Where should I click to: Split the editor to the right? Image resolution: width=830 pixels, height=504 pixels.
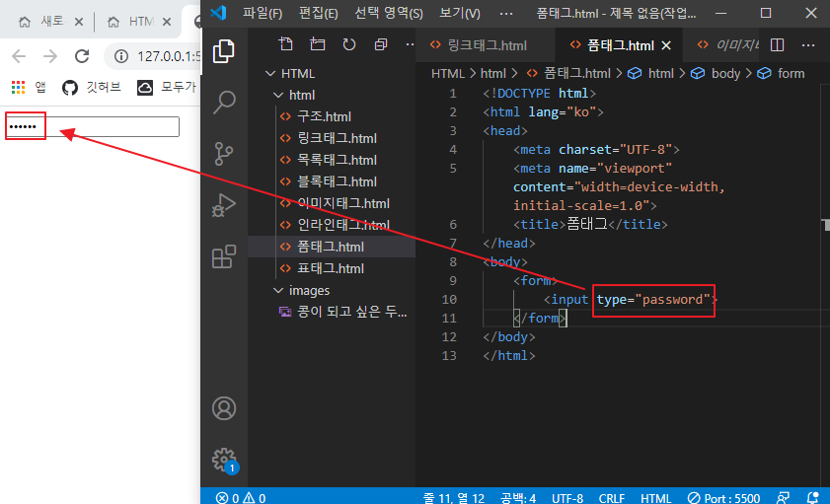point(777,45)
